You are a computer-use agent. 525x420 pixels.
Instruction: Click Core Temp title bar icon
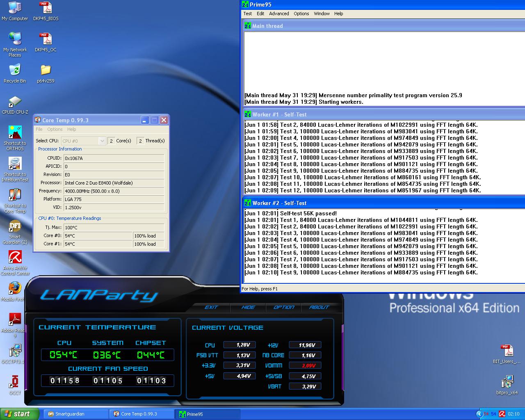click(x=38, y=120)
